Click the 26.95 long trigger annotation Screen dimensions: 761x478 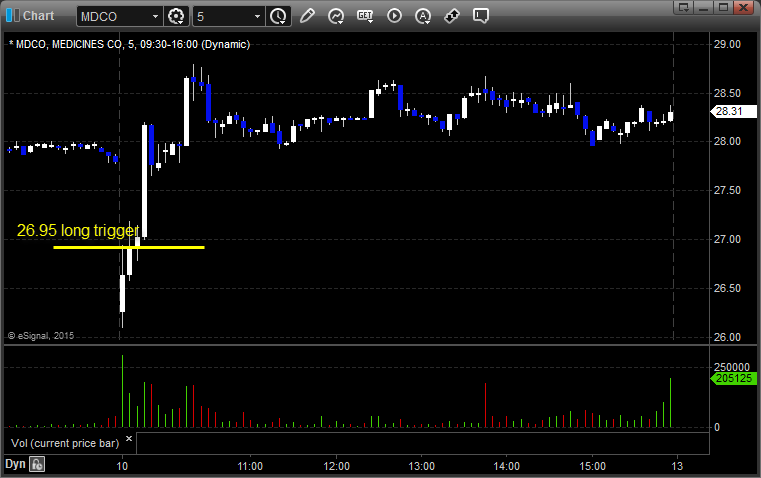[x=78, y=231]
